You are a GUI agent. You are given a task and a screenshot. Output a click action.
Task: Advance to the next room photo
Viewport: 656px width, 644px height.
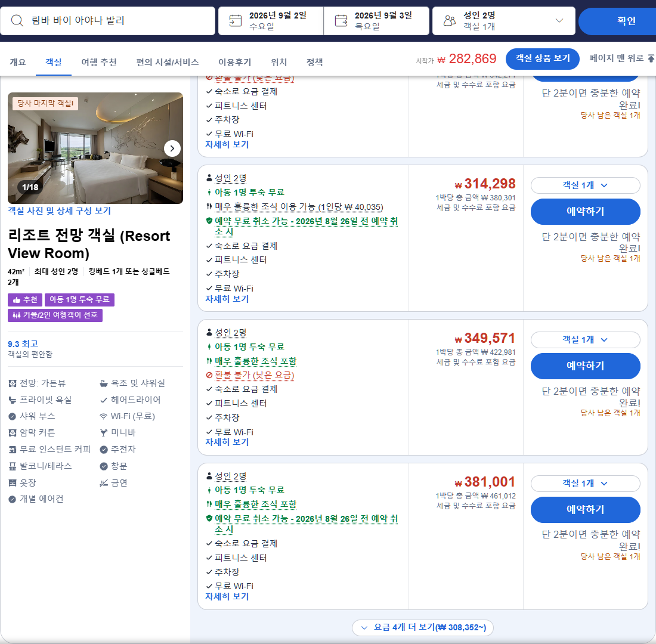click(172, 148)
